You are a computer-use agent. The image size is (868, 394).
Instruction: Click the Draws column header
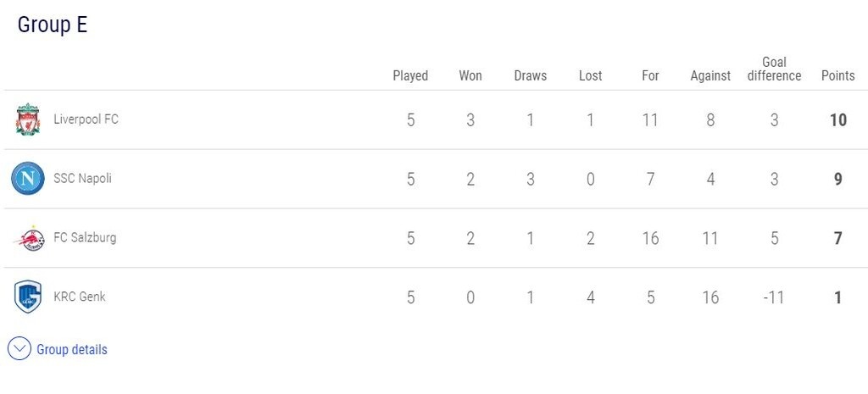pyautogui.click(x=531, y=75)
